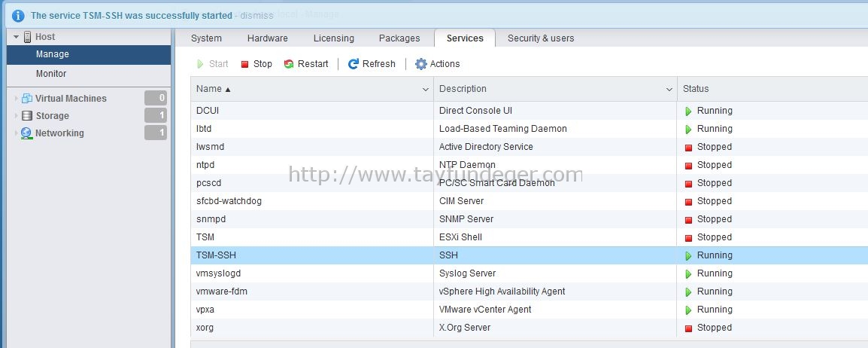This screenshot has height=348, width=868.
Task: Open the Security & users tab
Action: tap(541, 38)
